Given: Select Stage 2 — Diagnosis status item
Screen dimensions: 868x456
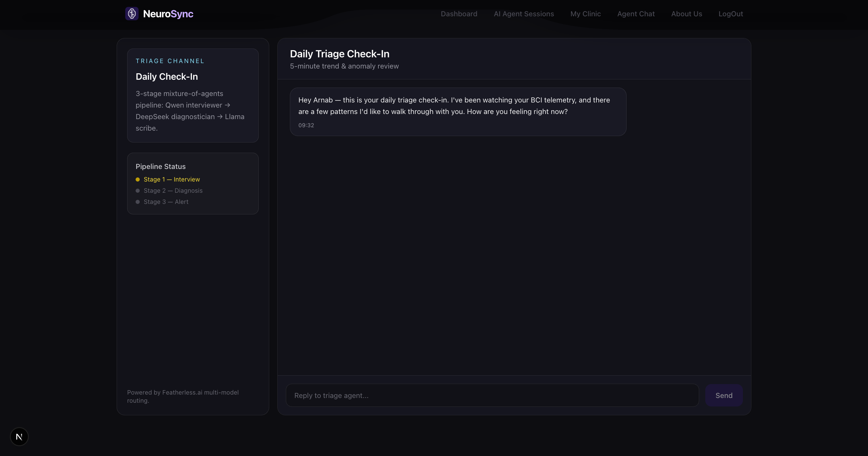Looking at the screenshot, I should 173,191.
